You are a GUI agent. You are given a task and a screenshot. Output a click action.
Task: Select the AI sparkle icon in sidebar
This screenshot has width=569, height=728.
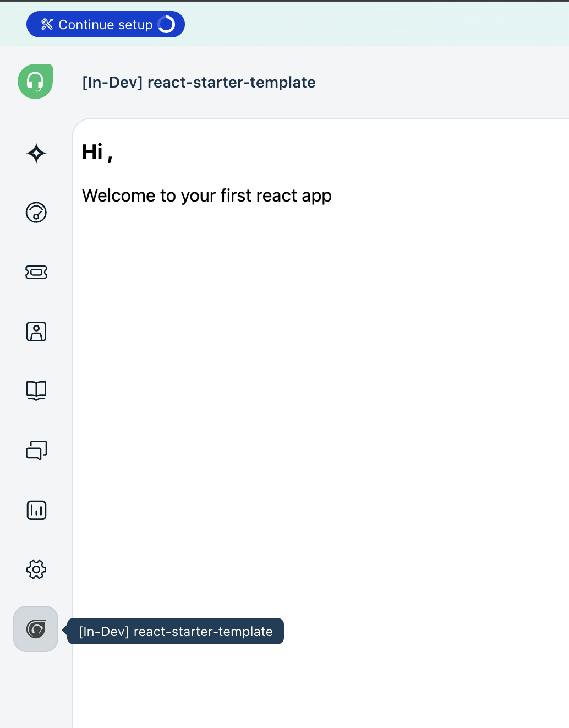tap(36, 154)
